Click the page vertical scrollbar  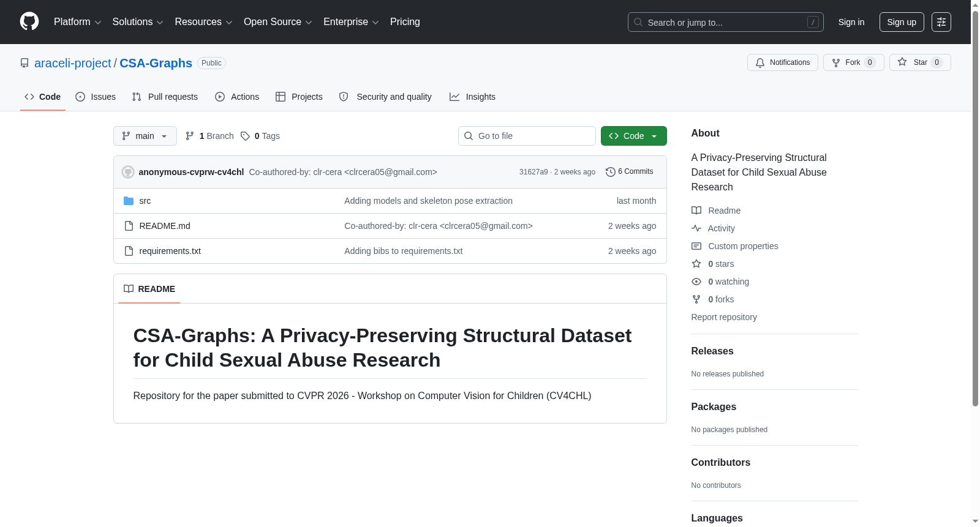click(x=975, y=208)
